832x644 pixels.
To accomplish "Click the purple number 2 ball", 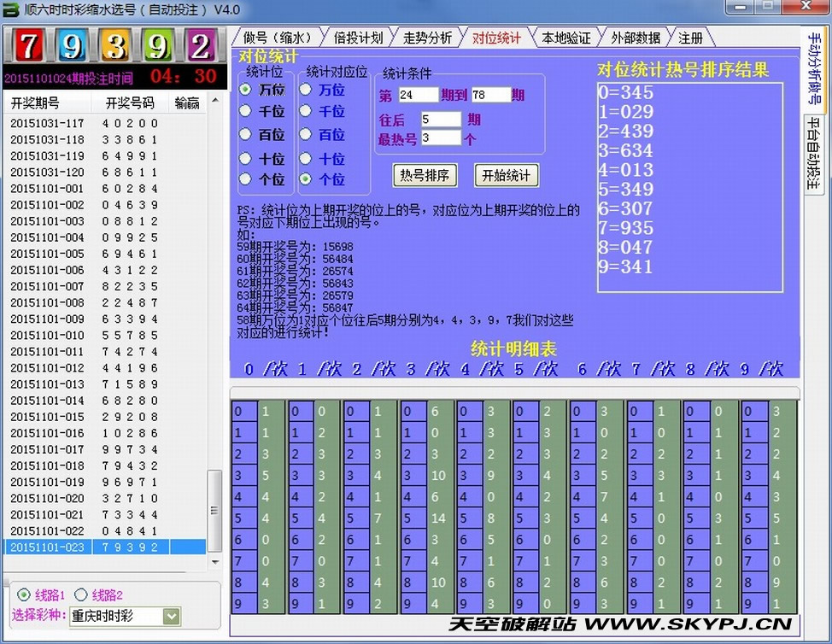I will [200, 46].
